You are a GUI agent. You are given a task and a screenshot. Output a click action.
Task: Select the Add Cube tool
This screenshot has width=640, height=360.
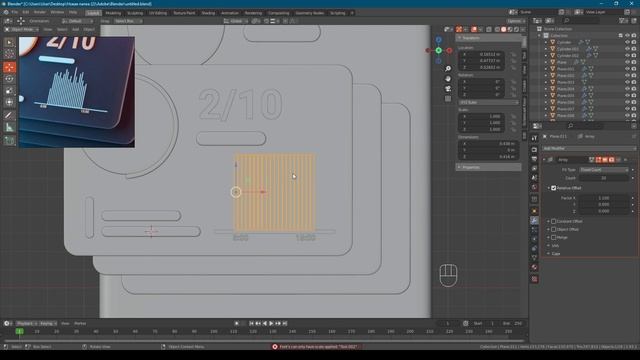pos(9,141)
